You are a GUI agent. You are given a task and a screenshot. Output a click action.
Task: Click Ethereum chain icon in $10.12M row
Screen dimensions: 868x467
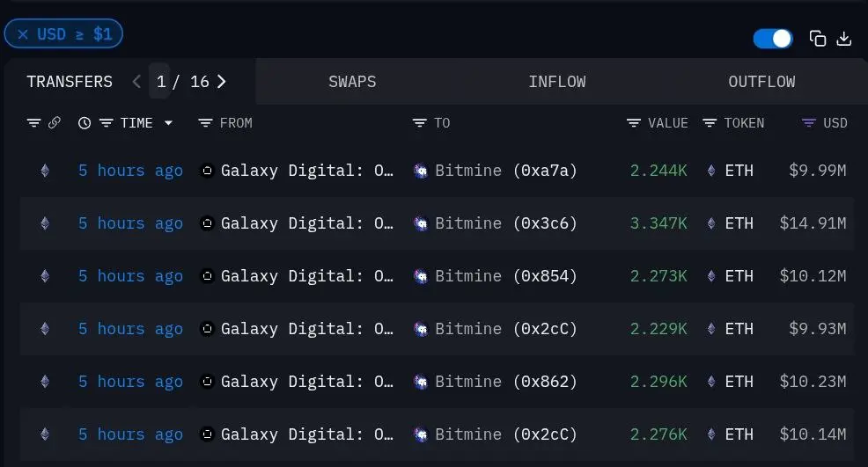click(46, 276)
